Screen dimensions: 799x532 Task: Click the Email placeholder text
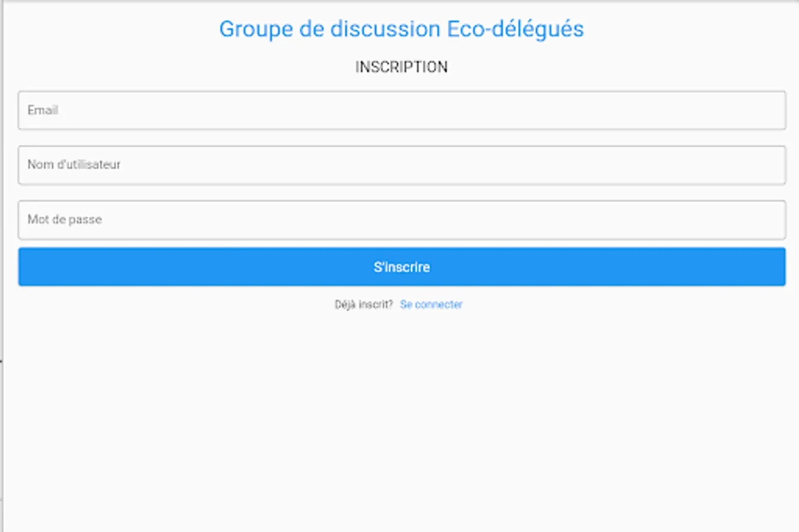pos(43,111)
